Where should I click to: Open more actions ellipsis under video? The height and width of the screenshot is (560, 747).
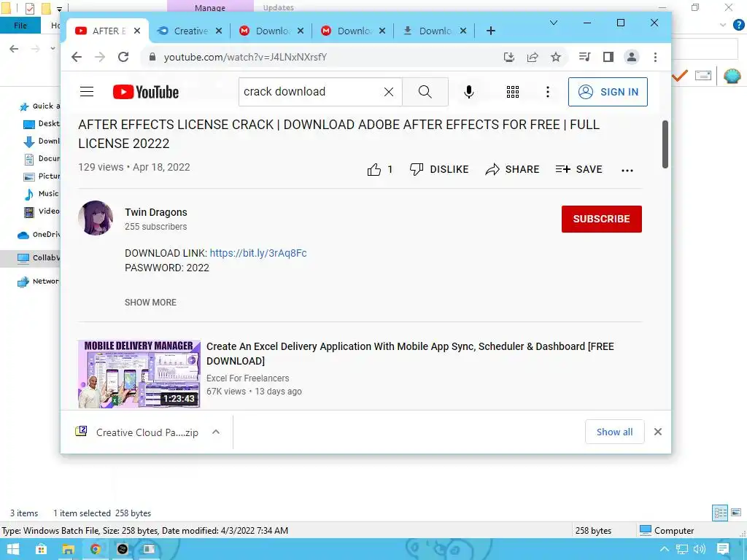[627, 170]
